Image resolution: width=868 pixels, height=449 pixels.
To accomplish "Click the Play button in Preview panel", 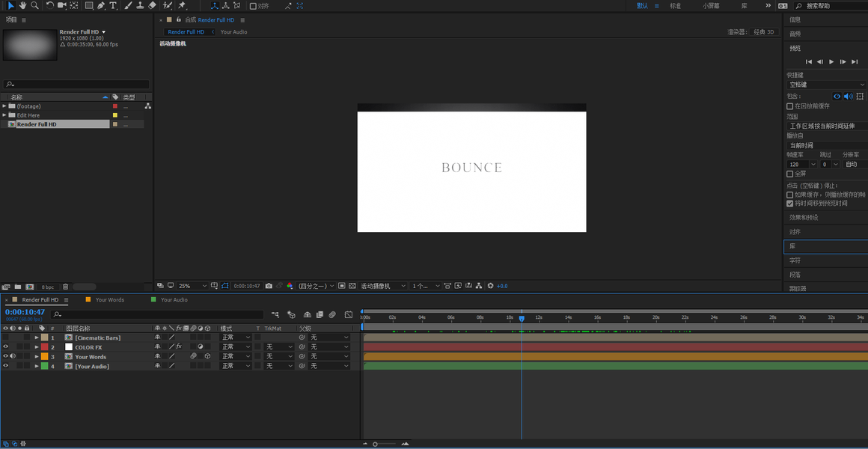I will 831,61.
